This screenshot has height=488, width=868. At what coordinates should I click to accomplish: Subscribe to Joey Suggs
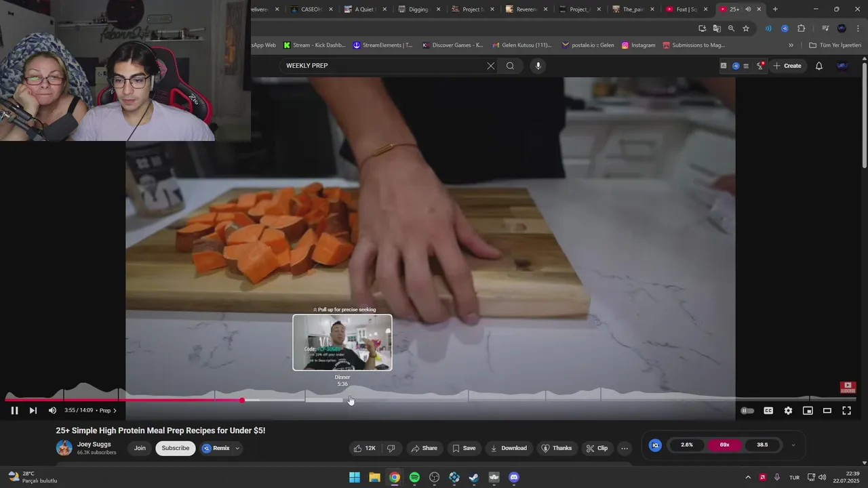[175, 448]
